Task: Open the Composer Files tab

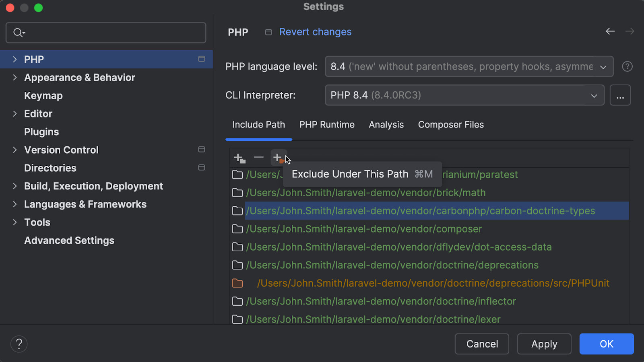Action: [450, 125]
